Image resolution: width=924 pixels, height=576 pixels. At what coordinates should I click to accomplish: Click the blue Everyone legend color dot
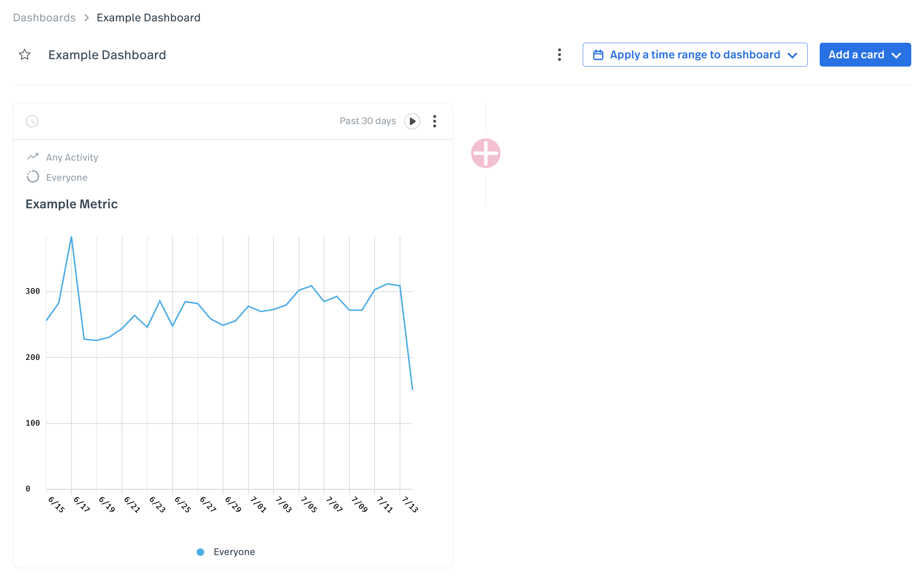click(x=200, y=552)
